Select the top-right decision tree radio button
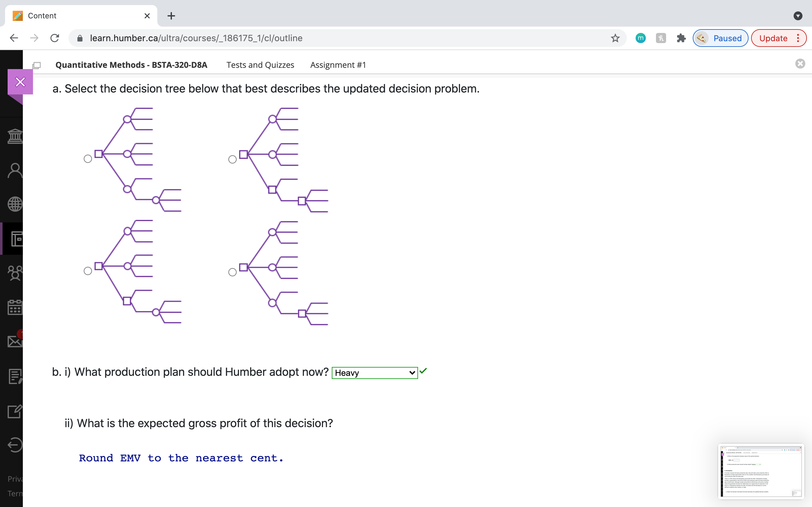Image resolution: width=812 pixels, height=507 pixels. tap(232, 160)
